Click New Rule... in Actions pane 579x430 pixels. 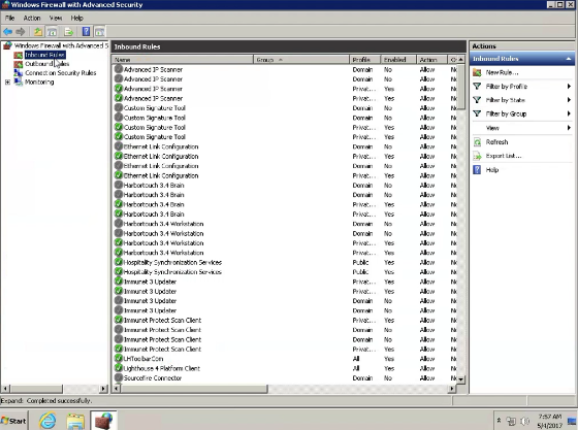[502, 72]
